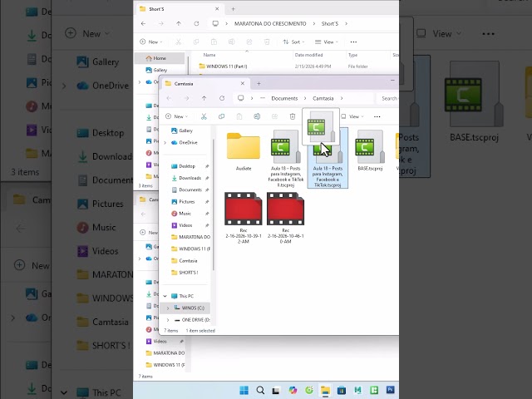Screen dimensions: 532x399
Task: Open File Explorer taskbar icon
Action: pos(325,391)
